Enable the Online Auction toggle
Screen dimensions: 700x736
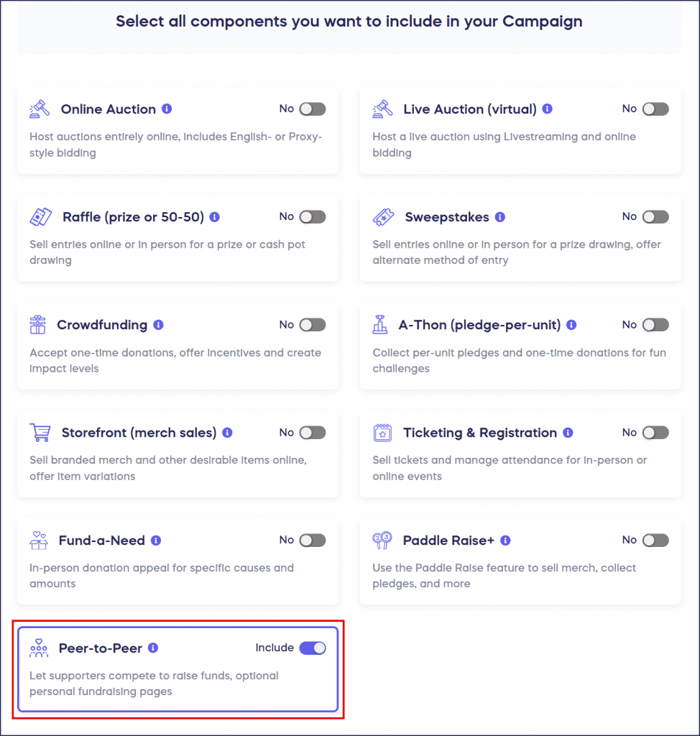pyautogui.click(x=312, y=109)
